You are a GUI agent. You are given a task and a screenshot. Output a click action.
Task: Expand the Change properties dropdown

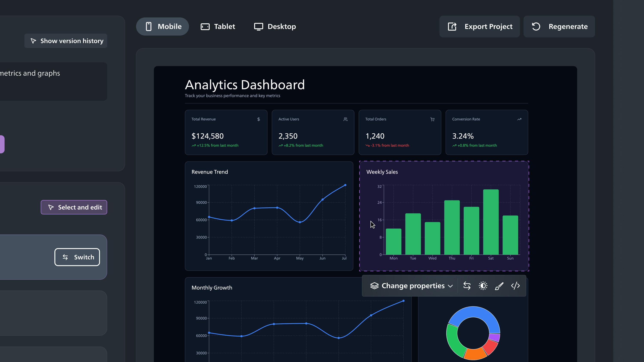coord(412,286)
